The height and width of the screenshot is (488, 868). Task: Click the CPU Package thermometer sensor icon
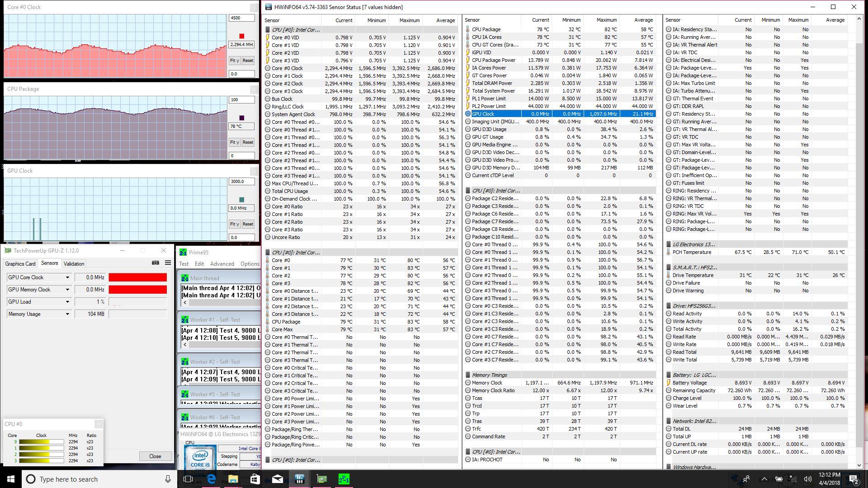pos(468,29)
